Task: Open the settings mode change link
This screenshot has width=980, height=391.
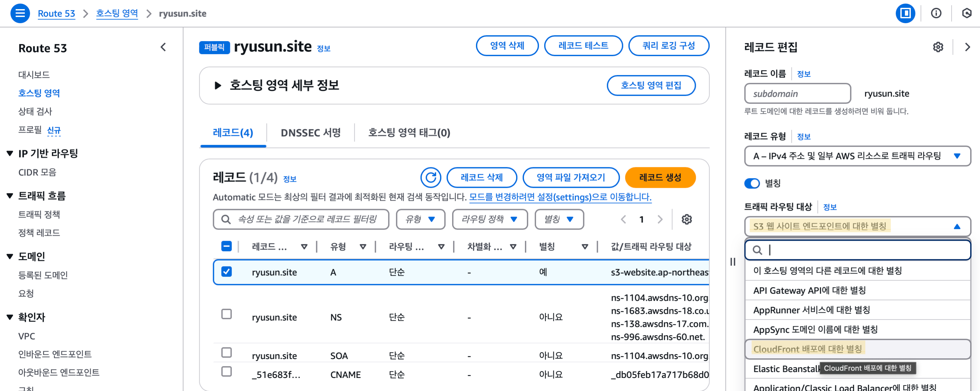Action: click(x=560, y=197)
